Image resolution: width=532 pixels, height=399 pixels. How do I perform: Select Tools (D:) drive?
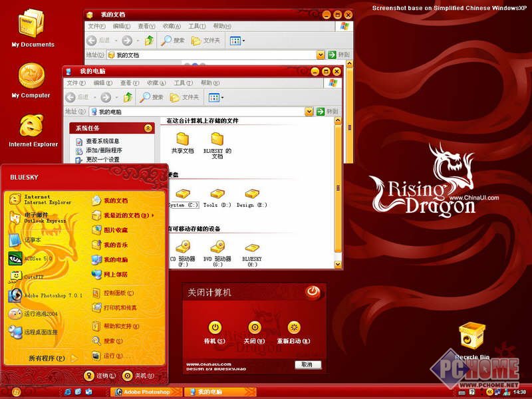217,198
